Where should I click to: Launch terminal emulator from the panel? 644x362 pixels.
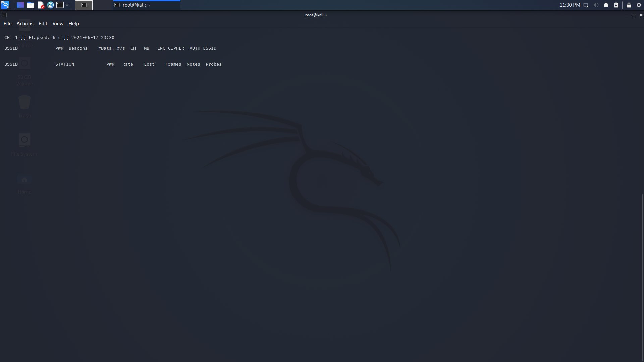click(x=60, y=5)
